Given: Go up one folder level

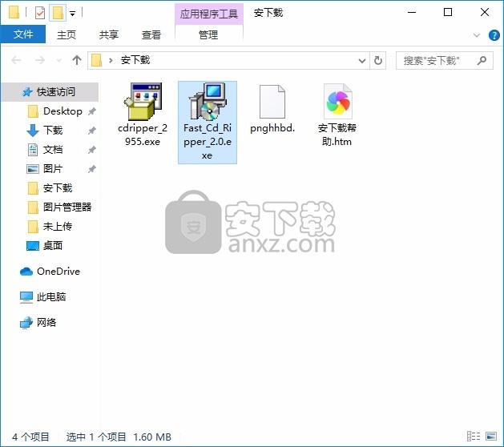Looking at the screenshot, I should (x=77, y=60).
